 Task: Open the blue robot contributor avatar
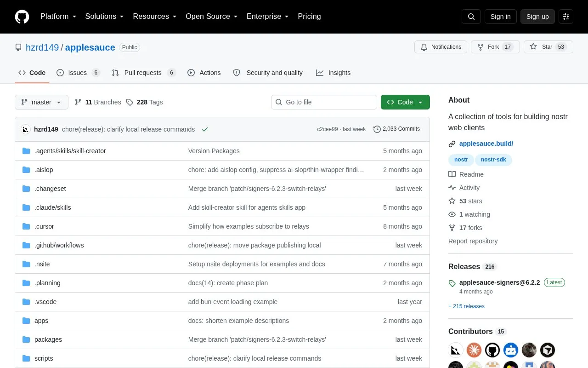point(511,350)
